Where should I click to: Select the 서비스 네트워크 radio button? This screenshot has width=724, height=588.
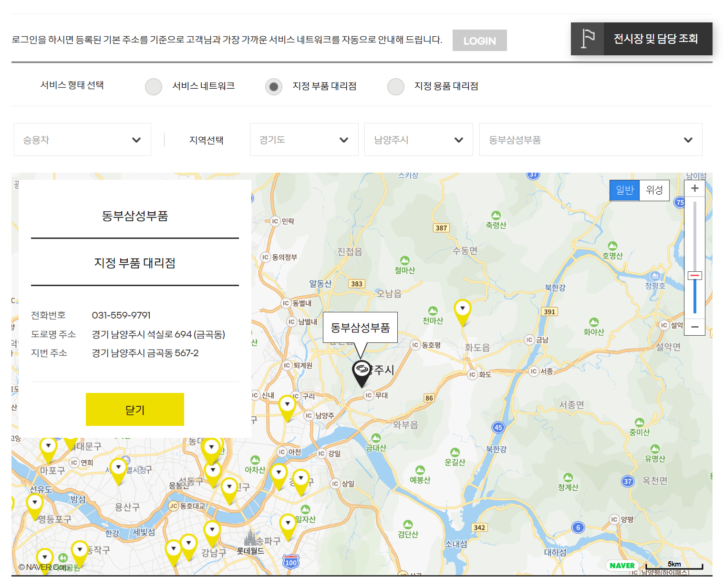pos(153,86)
